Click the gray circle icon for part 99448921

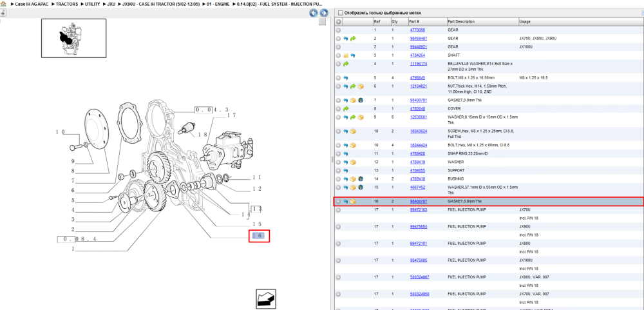click(339, 47)
